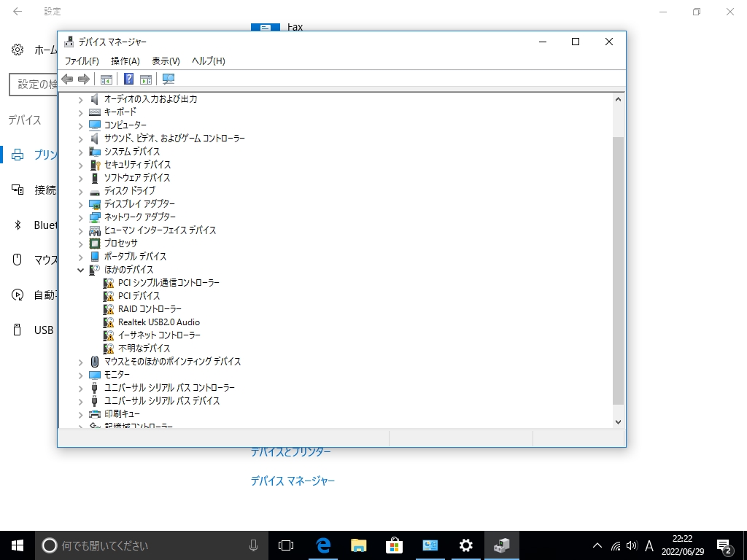The height and width of the screenshot is (560, 747).
Task: Select the 不明なデバイス entry text
Action: (x=144, y=349)
